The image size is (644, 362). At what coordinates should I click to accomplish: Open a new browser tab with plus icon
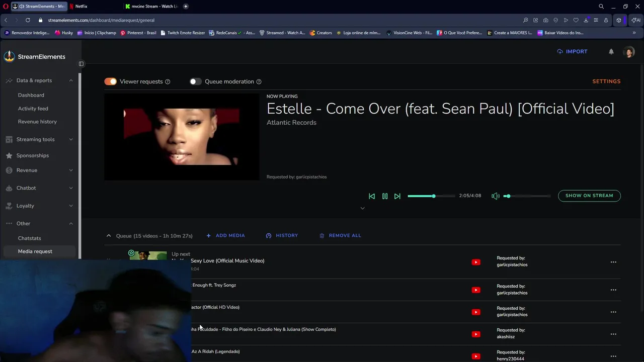point(186,7)
